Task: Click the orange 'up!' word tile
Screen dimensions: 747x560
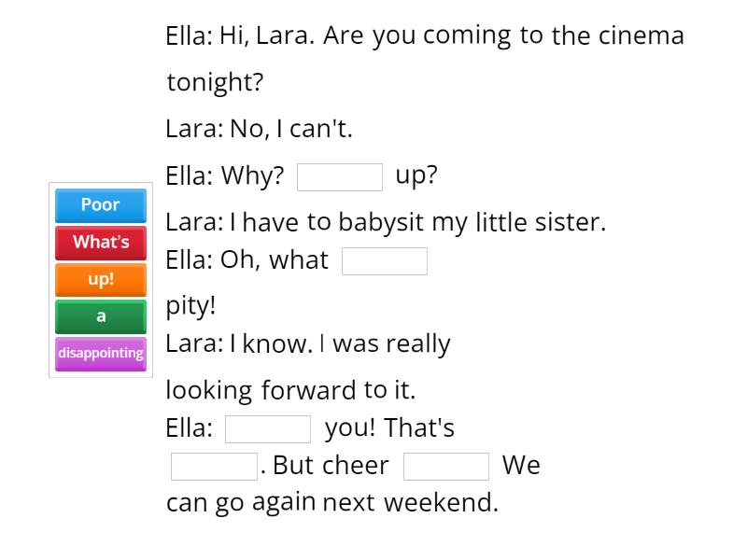Action: click(100, 279)
